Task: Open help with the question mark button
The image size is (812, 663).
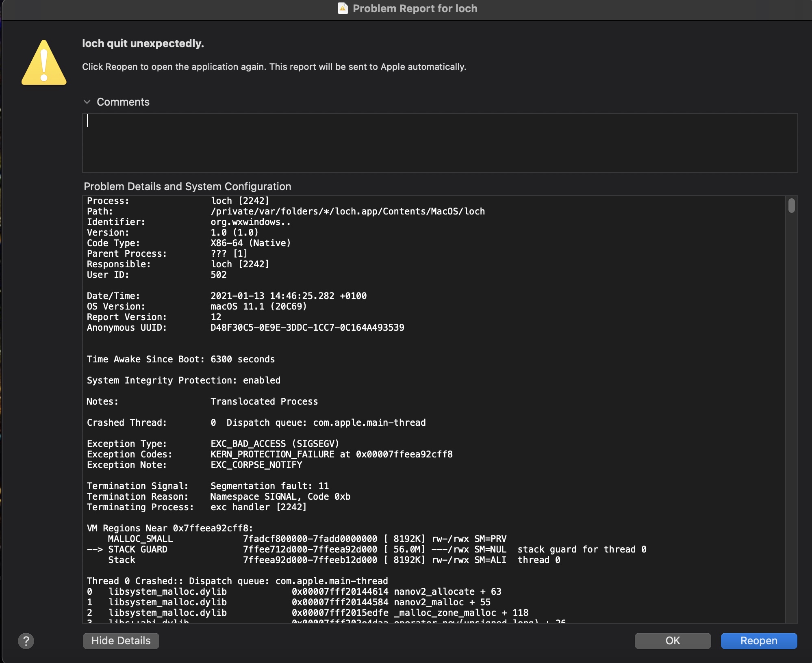Action: click(26, 641)
